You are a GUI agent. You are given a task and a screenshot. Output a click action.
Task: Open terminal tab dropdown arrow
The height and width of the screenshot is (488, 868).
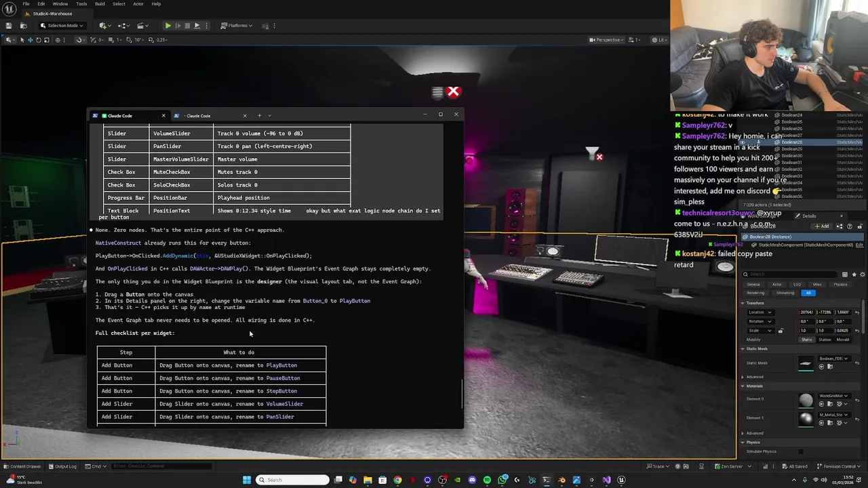pyautogui.click(x=269, y=116)
